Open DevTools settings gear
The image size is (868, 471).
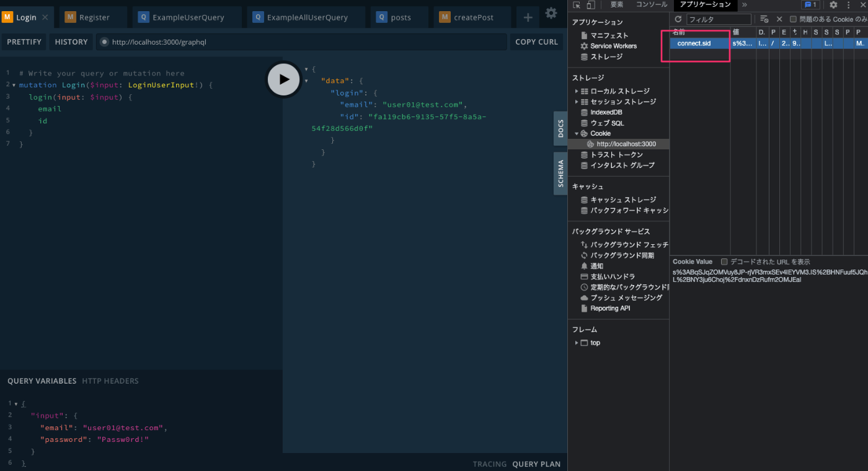pyautogui.click(x=833, y=5)
